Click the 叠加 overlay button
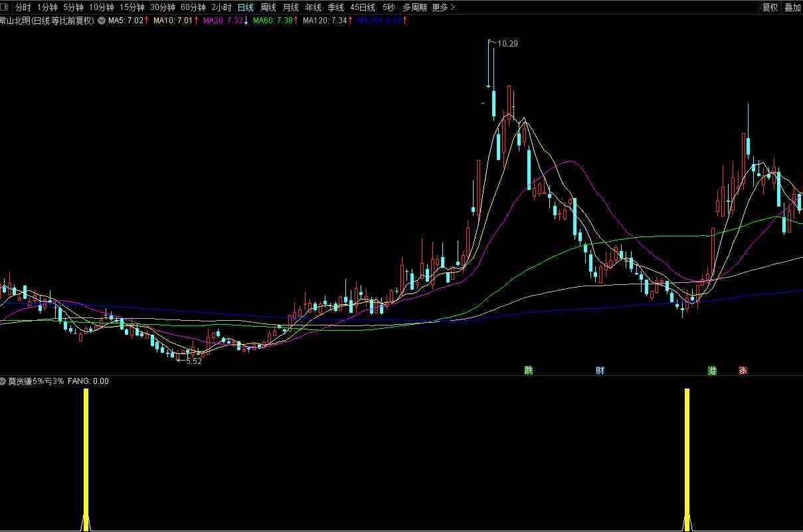Viewport: 803px width, 532px height. coord(792,7)
